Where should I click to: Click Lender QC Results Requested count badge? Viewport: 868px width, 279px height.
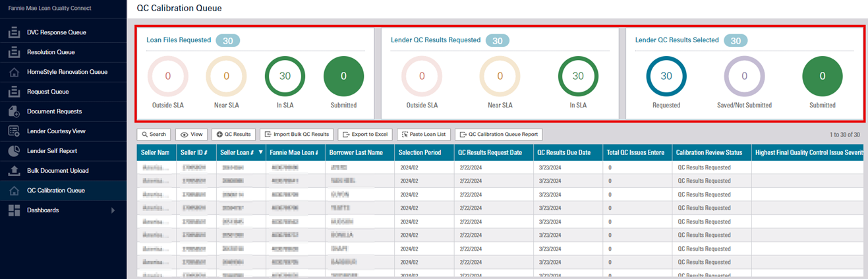point(498,41)
